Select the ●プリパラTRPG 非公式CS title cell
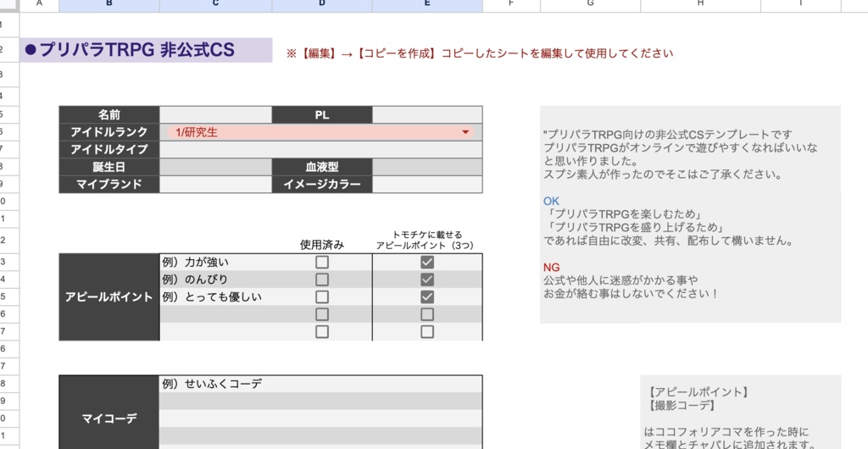This screenshot has width=868, height=449. (x=146, y=50)
